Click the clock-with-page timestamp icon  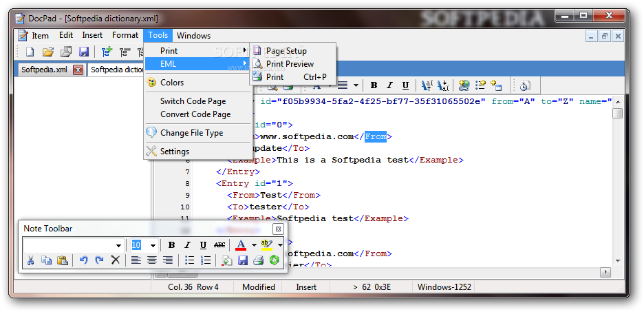coord(525,85)
